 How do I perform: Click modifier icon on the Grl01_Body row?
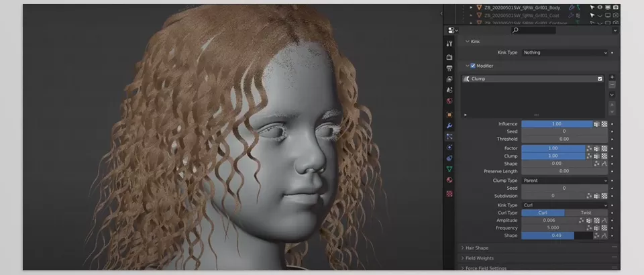pyautogui.click(x=572, y=7)
